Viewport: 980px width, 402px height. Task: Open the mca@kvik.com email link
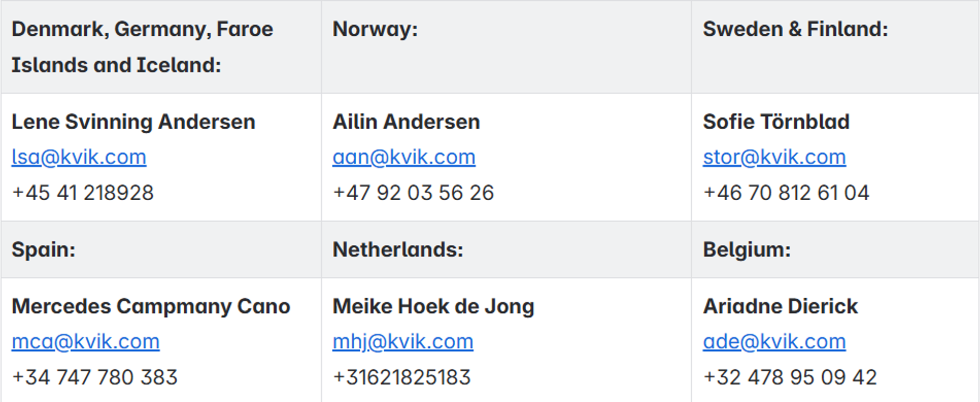point(86,342)
